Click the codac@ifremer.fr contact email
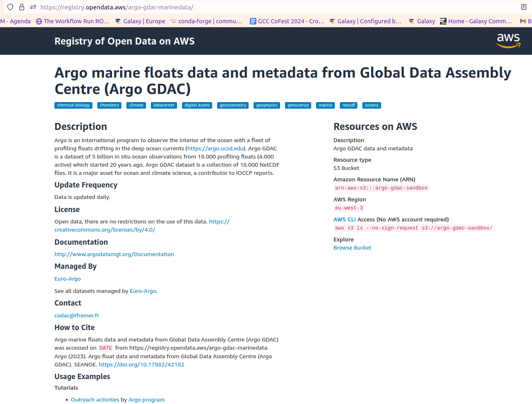The height and width of the screenshot is (404, 532). [x=77, y=315]
